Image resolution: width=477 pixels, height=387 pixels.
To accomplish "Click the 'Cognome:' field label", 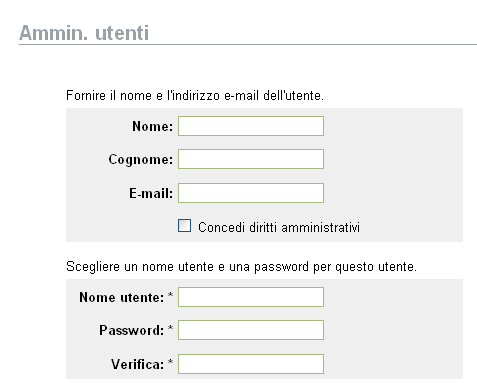I will [141, 160].
